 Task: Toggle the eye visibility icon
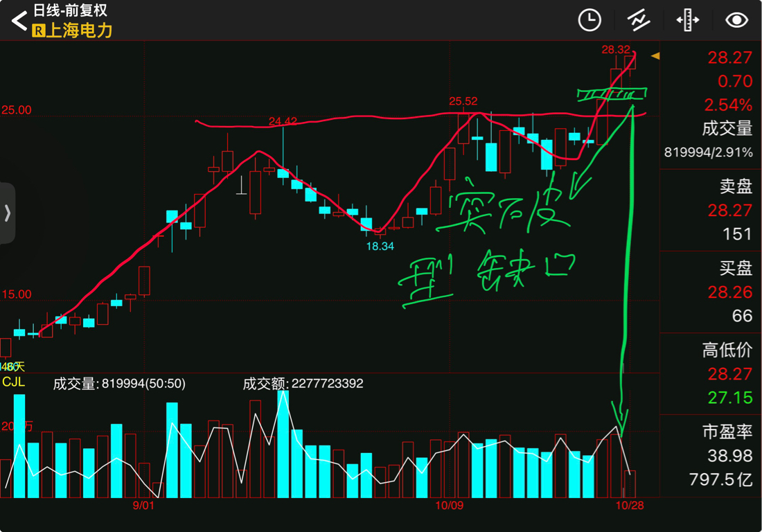737,20
